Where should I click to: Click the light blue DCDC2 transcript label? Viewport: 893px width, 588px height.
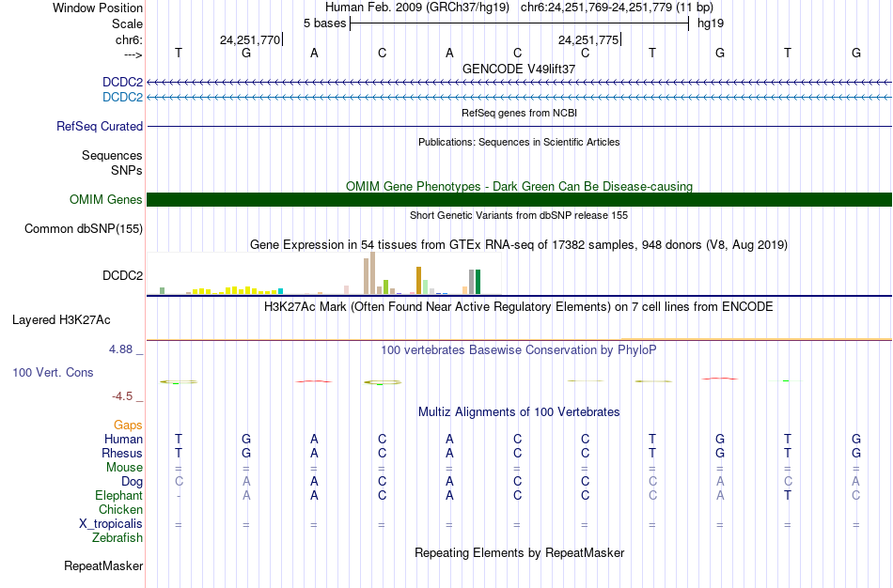tap(122, 98)
